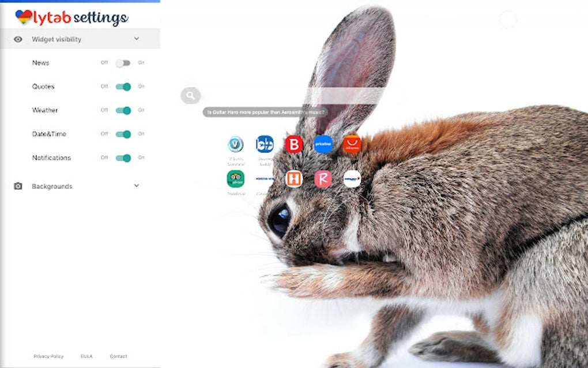
Task: Click the EULA link
Action: point(87,356)
